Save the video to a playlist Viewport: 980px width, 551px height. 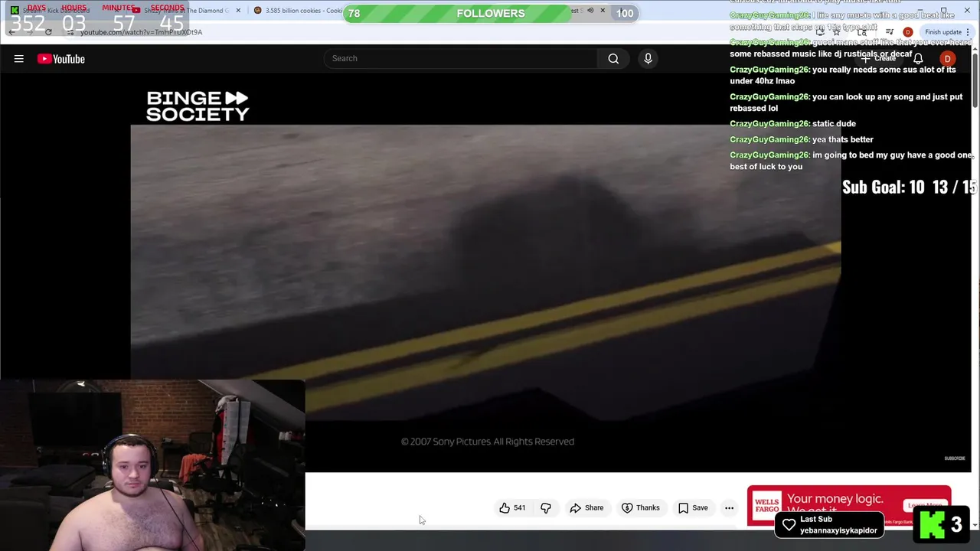click(x=693, y=508)
